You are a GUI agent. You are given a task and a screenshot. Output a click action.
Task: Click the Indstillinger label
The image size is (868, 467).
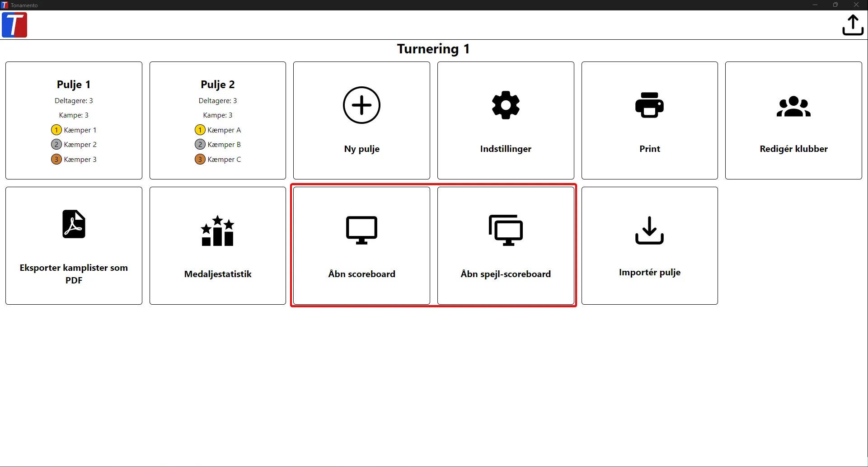click(x=506, y=149)
